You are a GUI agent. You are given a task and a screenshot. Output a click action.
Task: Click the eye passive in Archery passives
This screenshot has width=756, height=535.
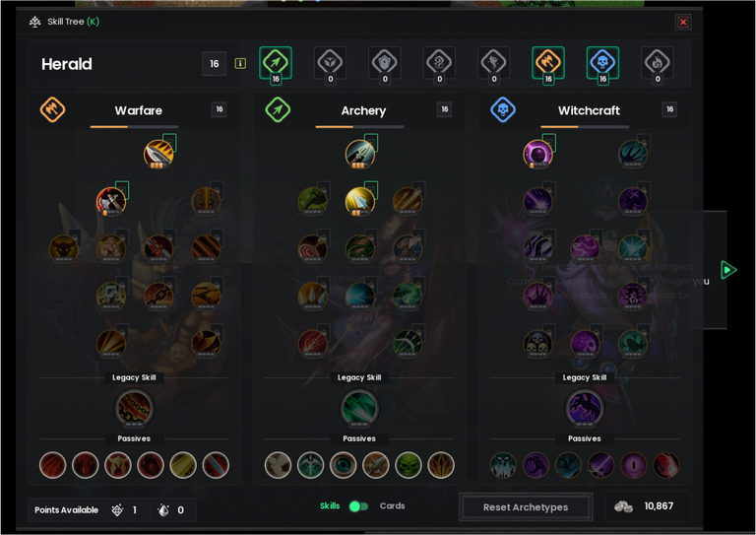344,465
